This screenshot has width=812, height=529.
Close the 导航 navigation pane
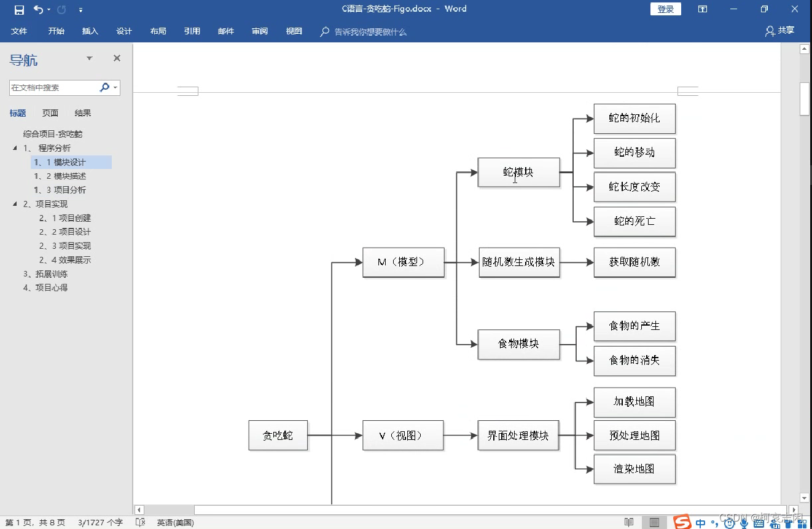coord(117,58)
